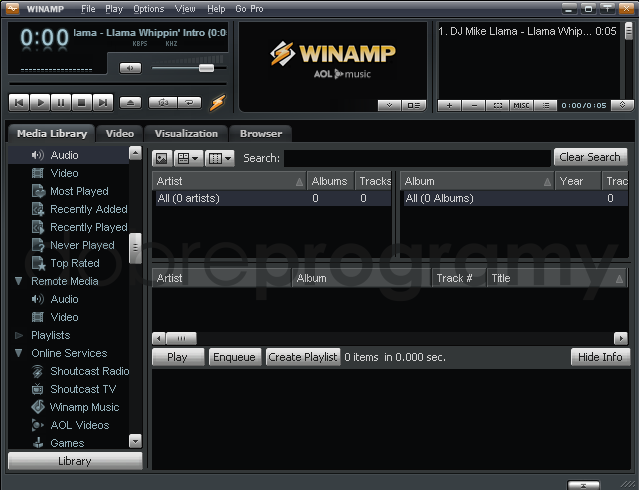
Task: Skip to the Next track
Action: (103, 102)
